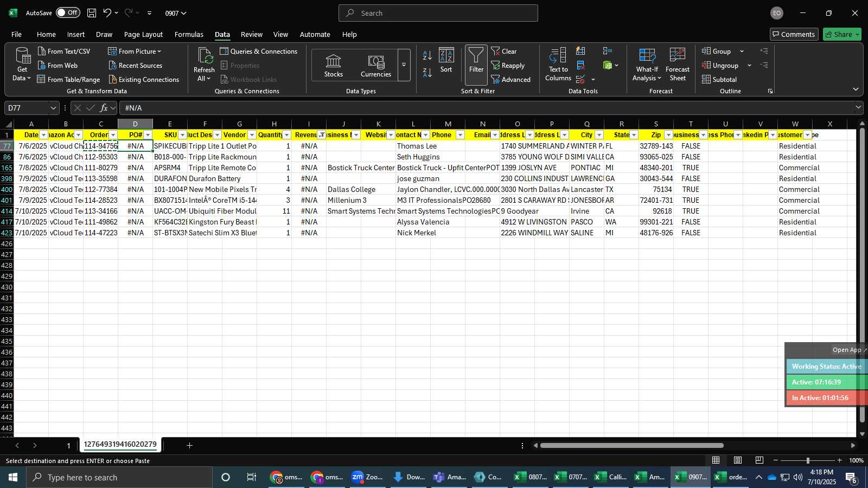The height and width of the screenshot is (488, 868).
Task: Switch to Page Break Preview
Action: [x=759, y=460]
